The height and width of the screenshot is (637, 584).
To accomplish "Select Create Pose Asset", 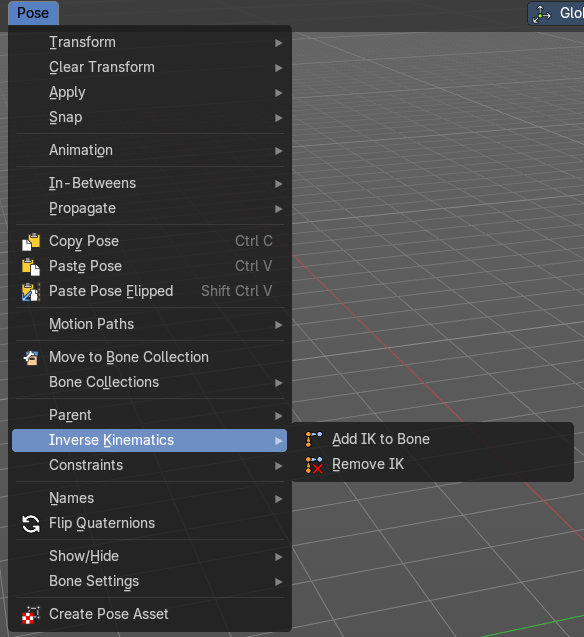I will [x=149, y=614].
